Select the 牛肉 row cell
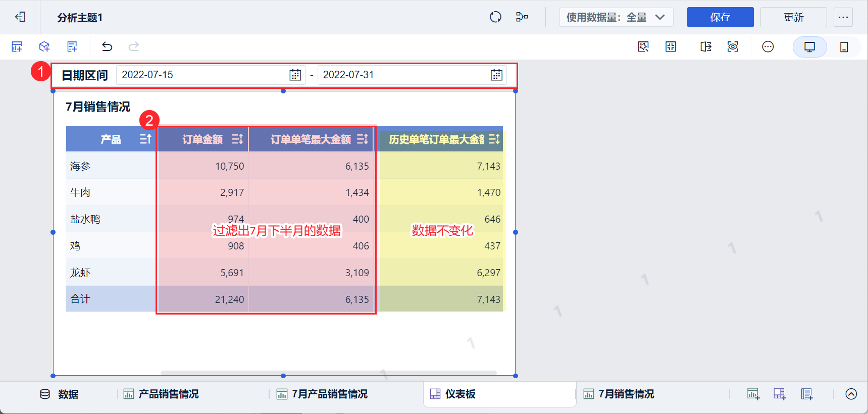This screenshot has width=868, height=414. click(111, 192)
